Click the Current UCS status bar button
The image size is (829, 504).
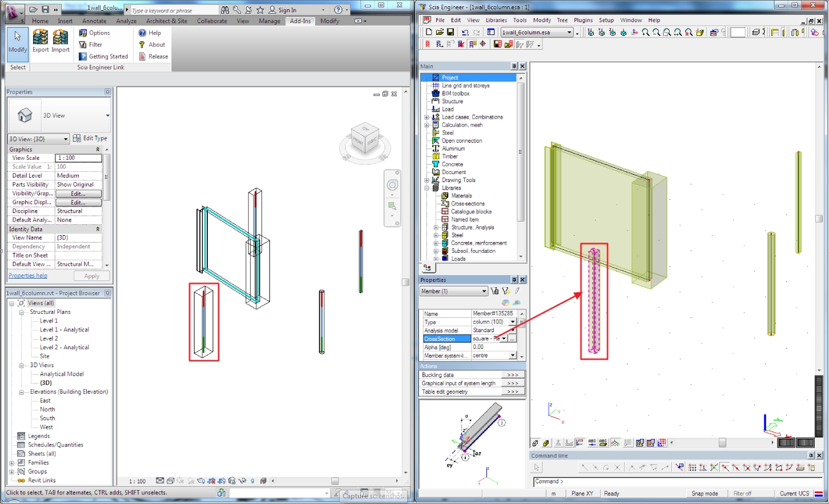pos(794,494)
